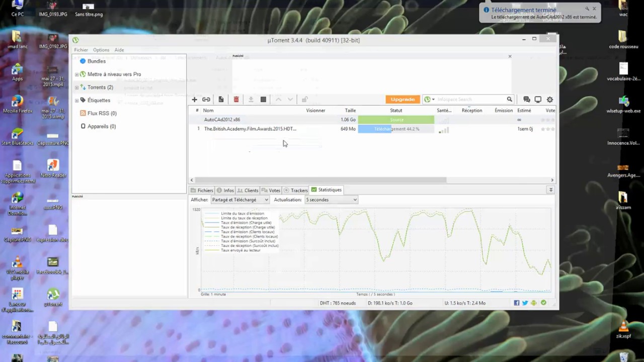Viewport: 644px width, 362px height.
Task: Open the Afficher dropdown Partagé et Téléchargé
Action: point(240,200)
